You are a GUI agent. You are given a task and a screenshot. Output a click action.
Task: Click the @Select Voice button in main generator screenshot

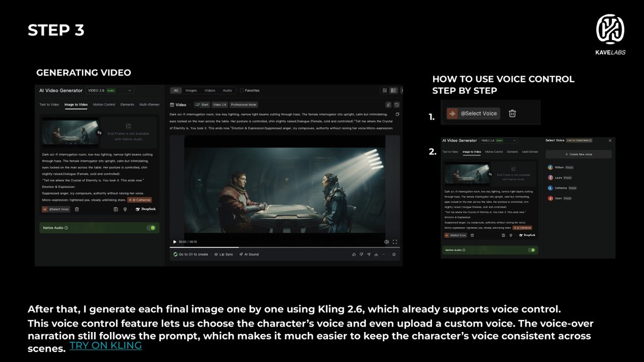pos(56,209)
